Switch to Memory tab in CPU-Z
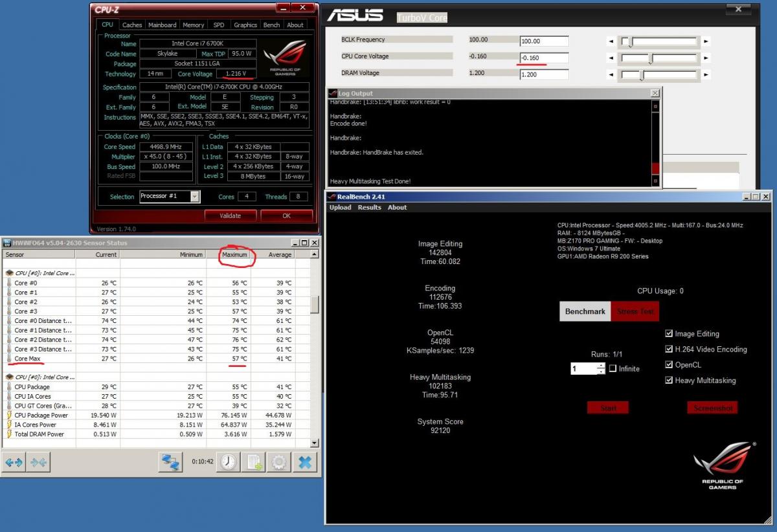The height and width of the screenshot is (532, 777). [x=193, y=25]
